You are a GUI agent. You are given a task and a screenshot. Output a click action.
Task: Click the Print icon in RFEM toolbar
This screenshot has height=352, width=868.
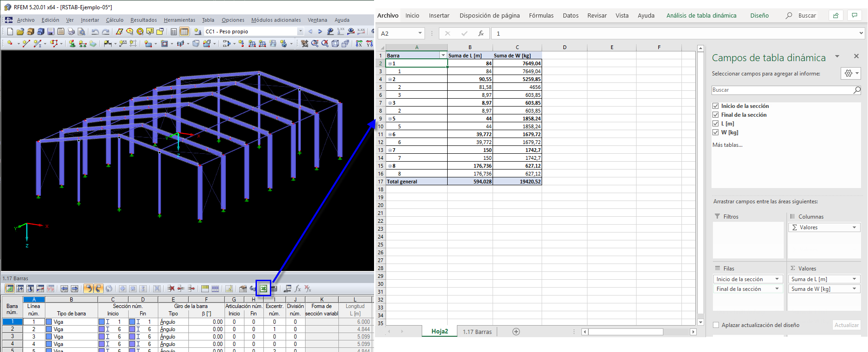click(x=71, y=31)
